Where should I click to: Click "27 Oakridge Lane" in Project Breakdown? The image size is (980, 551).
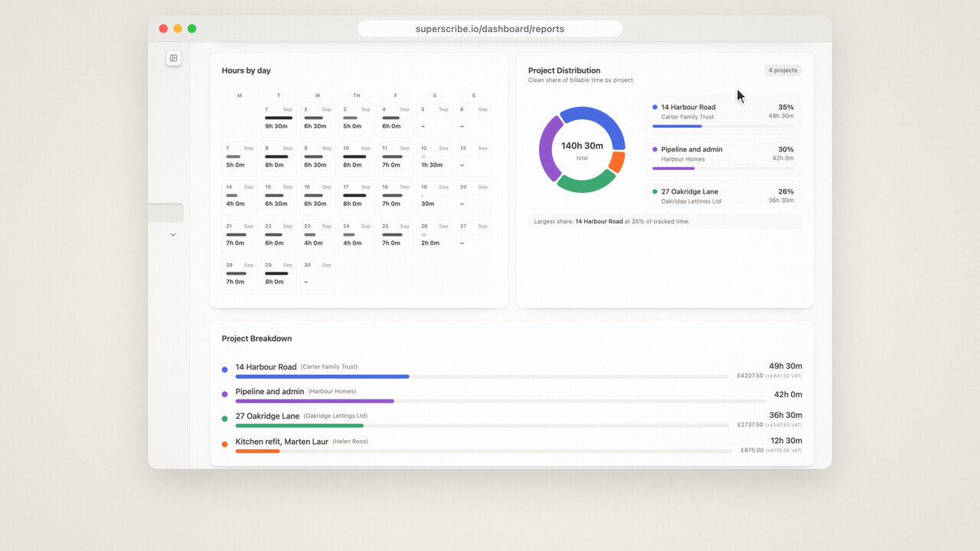[267, 416]
